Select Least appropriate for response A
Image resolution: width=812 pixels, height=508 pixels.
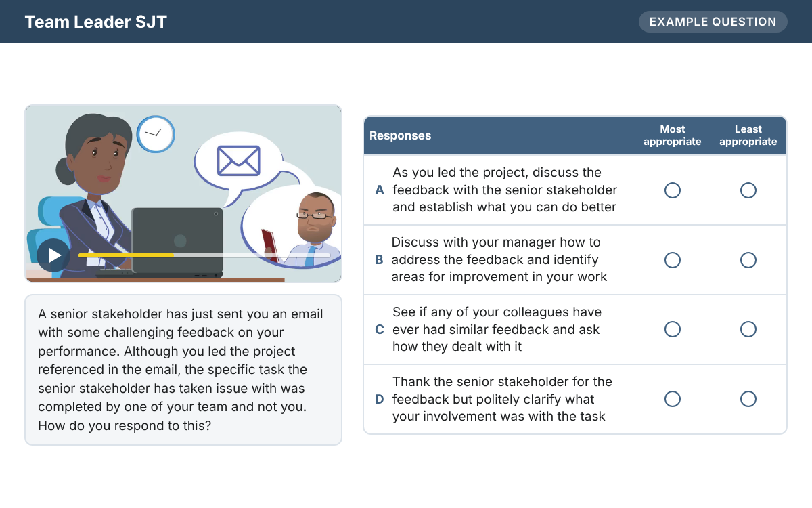(x=748, y=190)
